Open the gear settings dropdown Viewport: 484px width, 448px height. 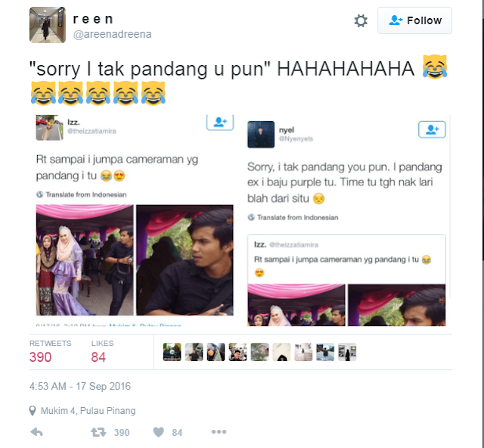(361, 20)
